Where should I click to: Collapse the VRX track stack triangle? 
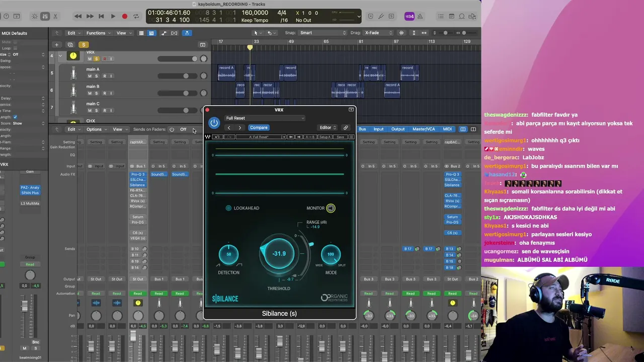[x=60, y=56]
